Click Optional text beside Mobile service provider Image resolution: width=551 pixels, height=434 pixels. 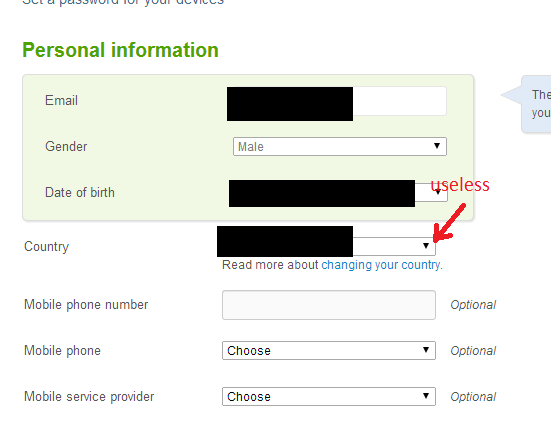[x=473, y=397]
